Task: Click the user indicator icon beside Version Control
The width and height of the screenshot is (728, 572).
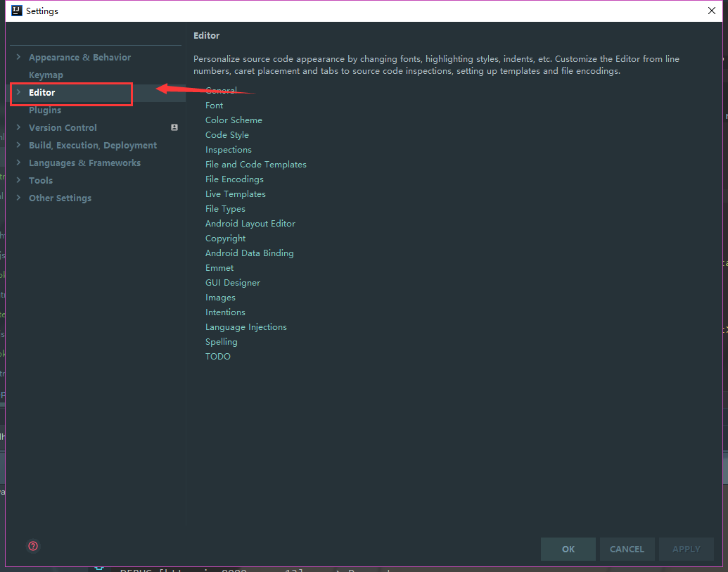Action: point(174,127)
